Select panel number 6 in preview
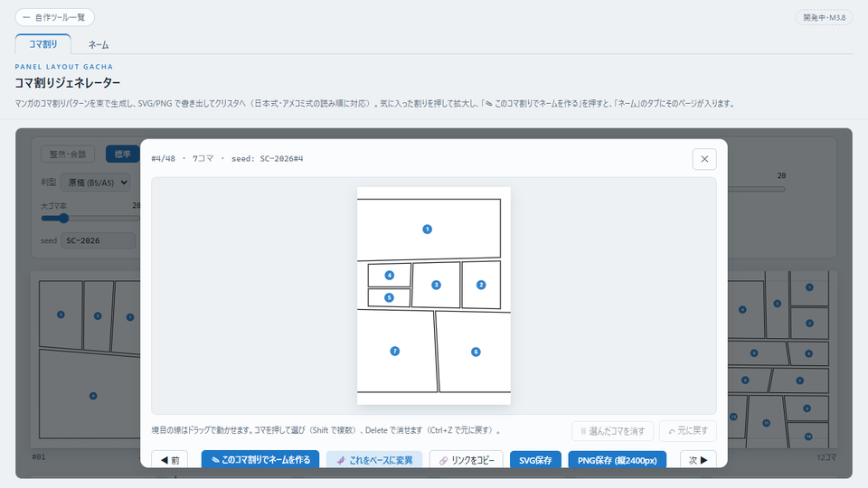Viewport: 868px width, 488px height. coord(476,352)
